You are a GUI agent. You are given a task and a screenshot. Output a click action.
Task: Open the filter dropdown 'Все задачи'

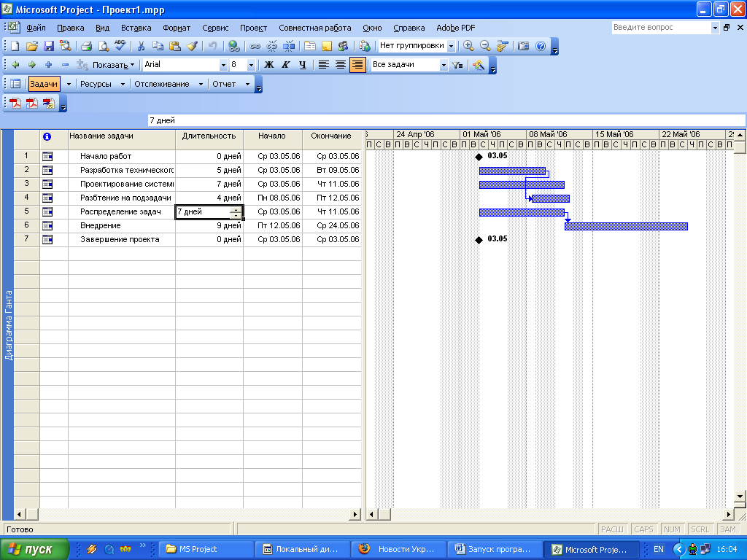[444, 65]
